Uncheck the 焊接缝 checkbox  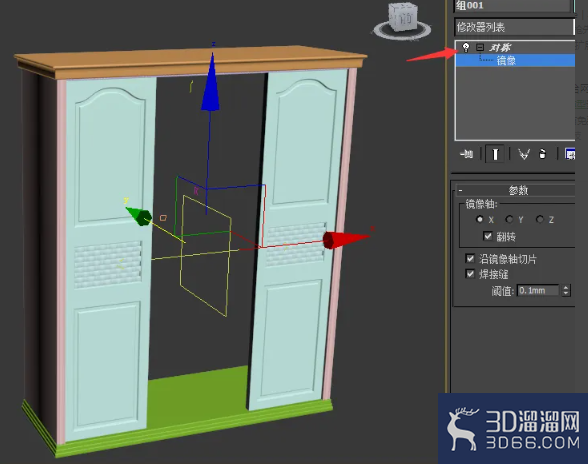click(x=470, y=273)
